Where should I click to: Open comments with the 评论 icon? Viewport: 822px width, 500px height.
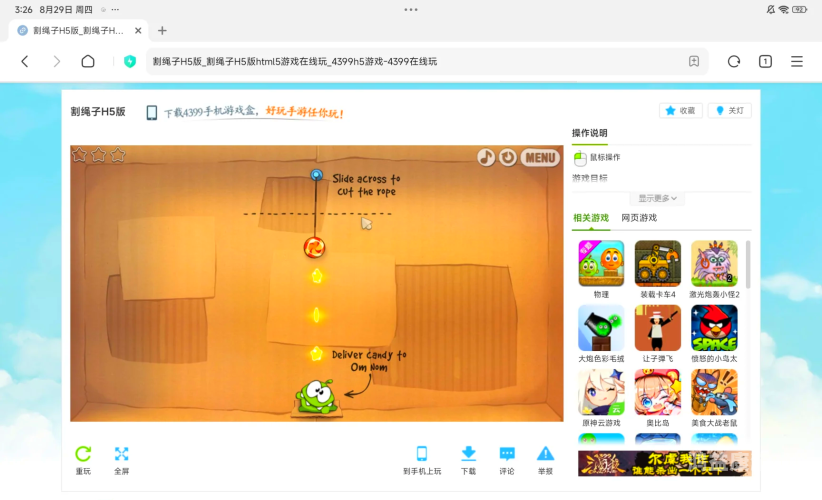(x=507, y=454)
